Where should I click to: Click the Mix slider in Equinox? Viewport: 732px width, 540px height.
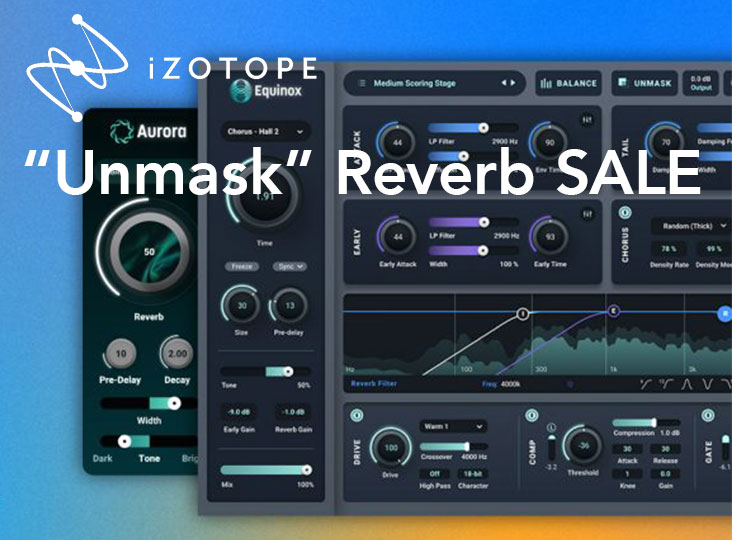[265, 470]
